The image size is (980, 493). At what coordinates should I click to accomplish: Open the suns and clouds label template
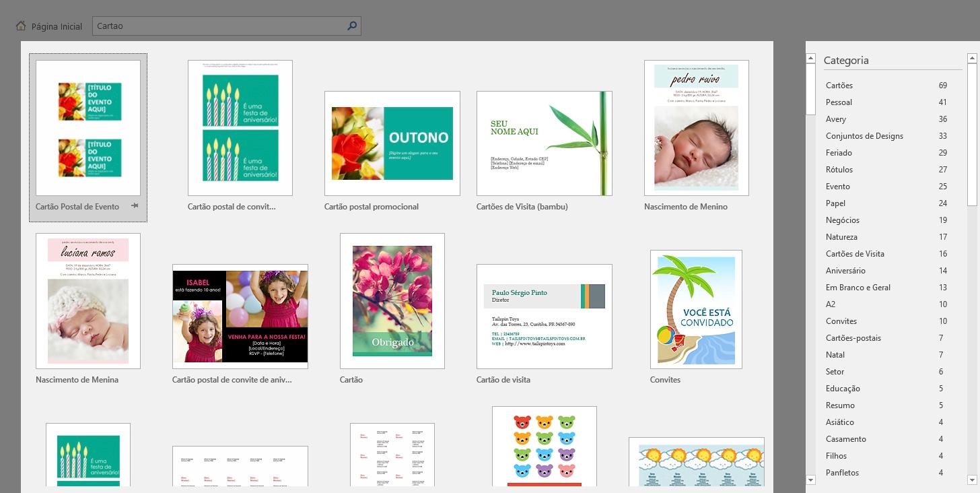(697, 462)
